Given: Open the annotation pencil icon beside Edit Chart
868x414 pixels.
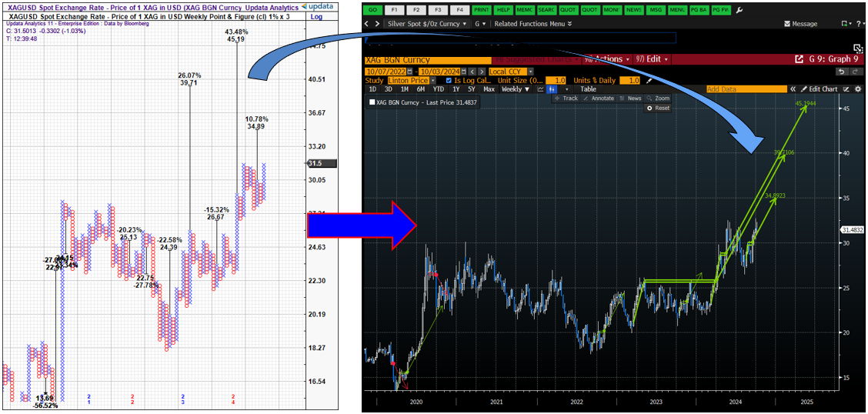Looking at the screenshot, I should (x=846, y=89).
